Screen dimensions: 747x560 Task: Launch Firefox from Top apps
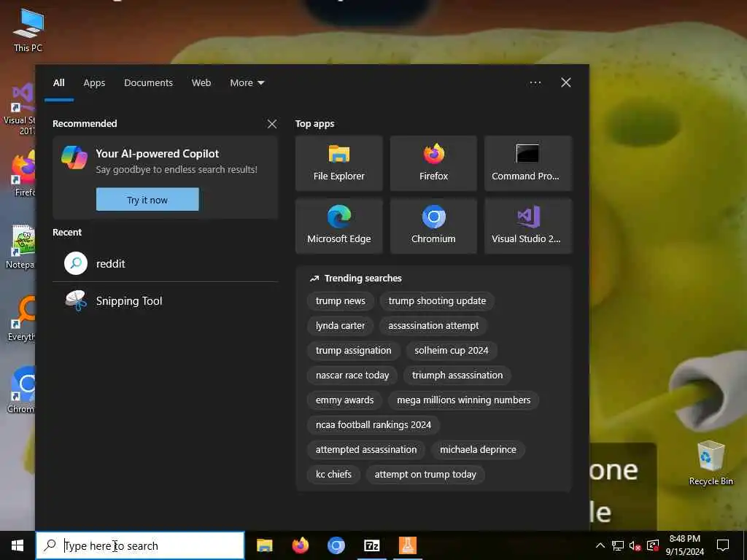coord(433,163)
